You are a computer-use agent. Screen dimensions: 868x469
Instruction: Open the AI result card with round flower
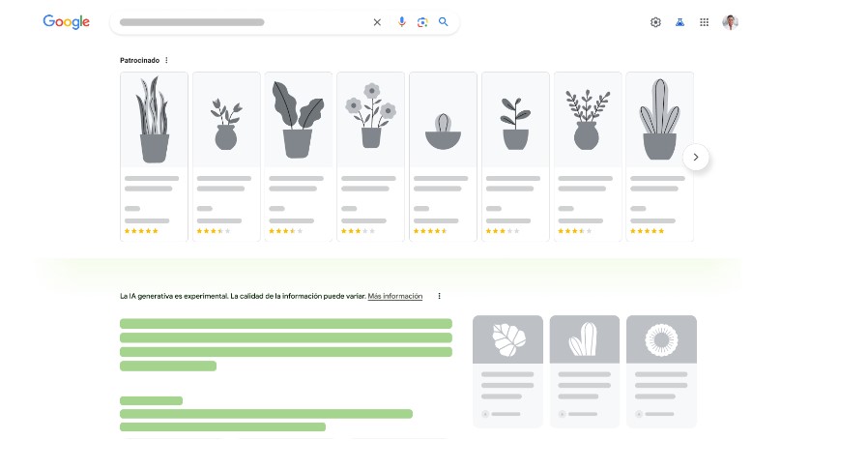pyautogui.click(x=661, y=370)
